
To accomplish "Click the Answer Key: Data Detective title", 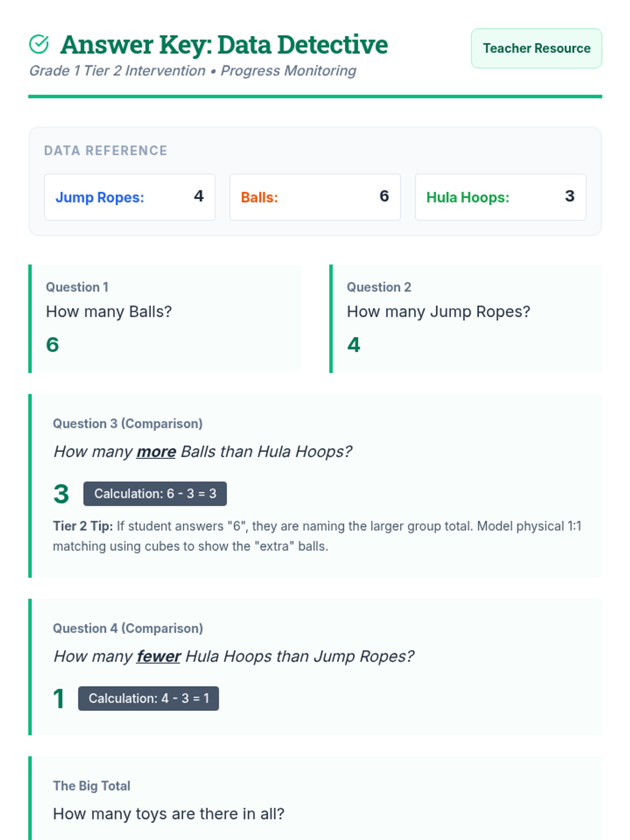I will 224,45.
